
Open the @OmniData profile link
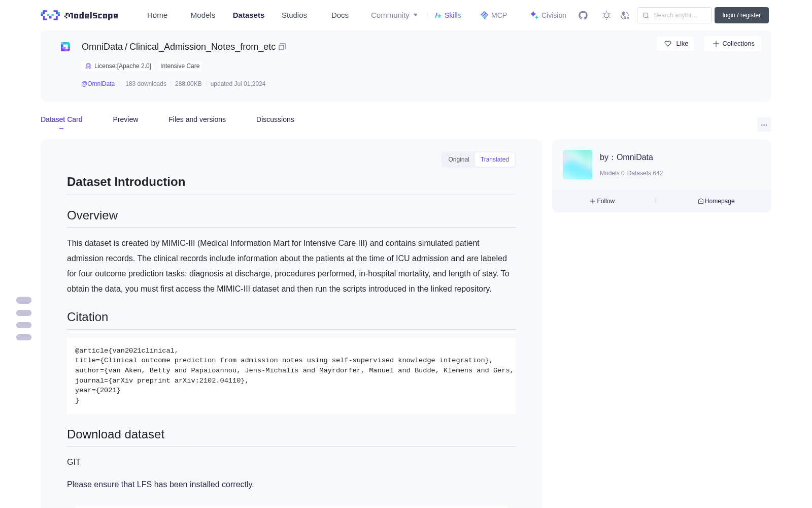pyautogui.click(x=98, y=84)
